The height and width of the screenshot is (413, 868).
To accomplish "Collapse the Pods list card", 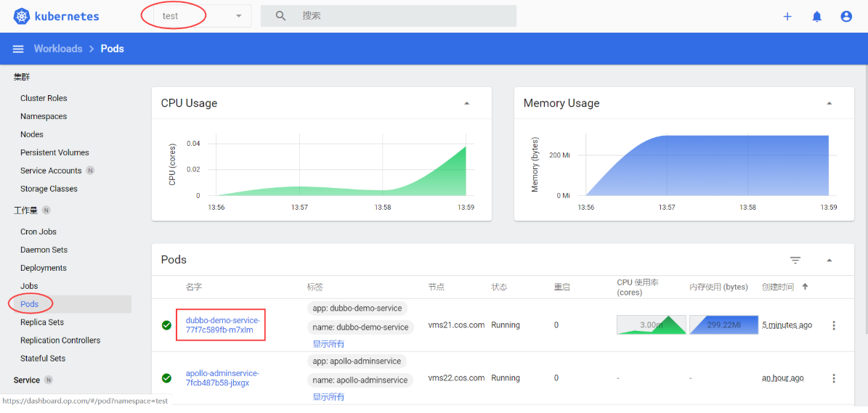I will point(829,260).
